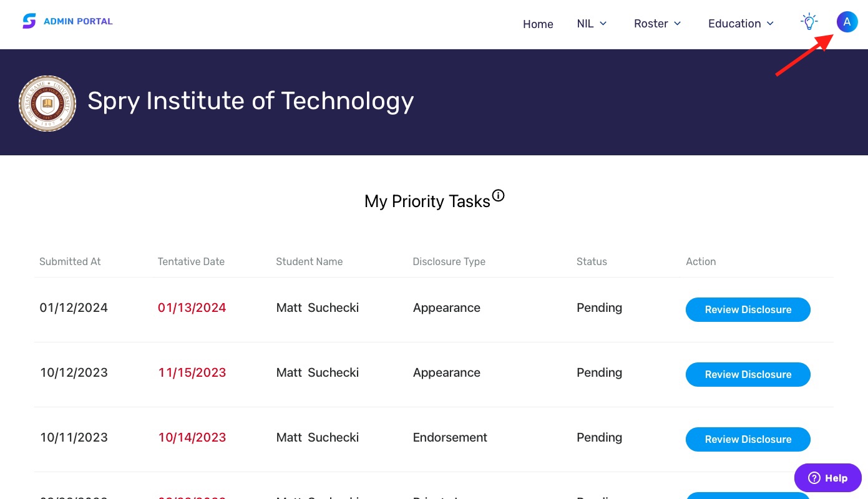Screen dimensions: 868x499
Task: Click the info icon beside My Priority Tasks
Action: pyautogui.click(x=498, y=195)
